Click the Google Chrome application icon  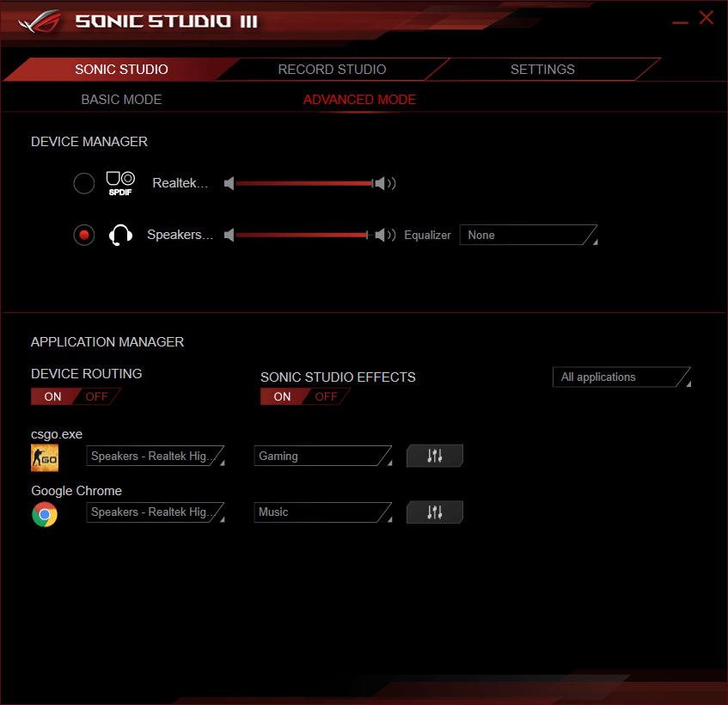pos(45,515)
